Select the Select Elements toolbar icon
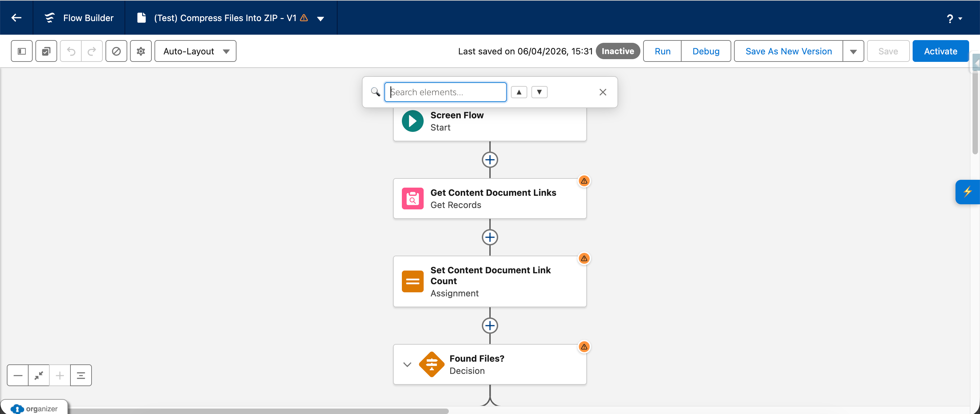 46,51
